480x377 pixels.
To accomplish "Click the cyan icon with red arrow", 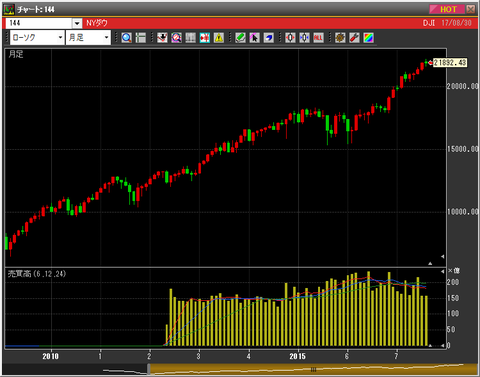I will pyautogui.click(x=205, y=38).
